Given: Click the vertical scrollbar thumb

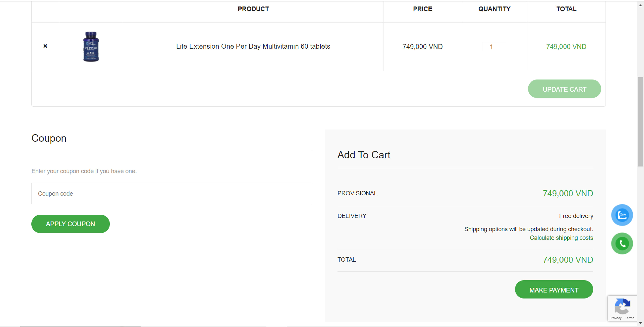Looking at the screenshot, I should [640, 122].
